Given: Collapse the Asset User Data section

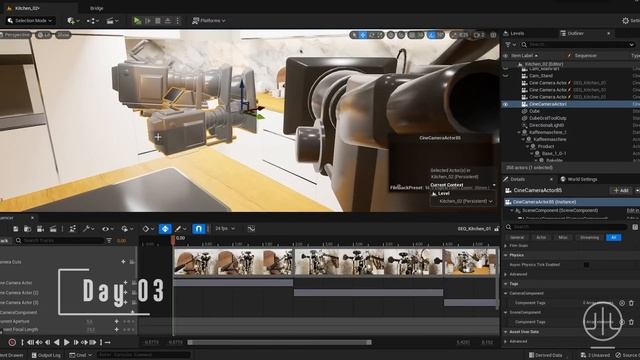Looking at the screenshot, I should [x=506, y=332].
